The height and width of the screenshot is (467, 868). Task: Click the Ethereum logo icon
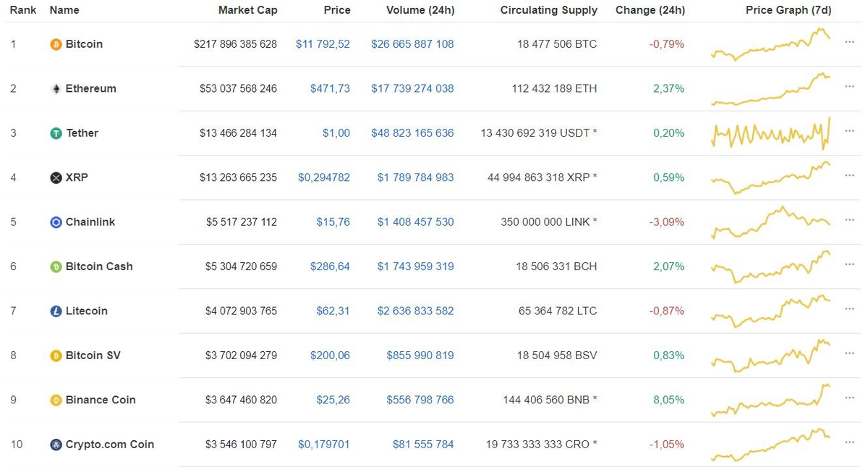click(x=56, y=89)
